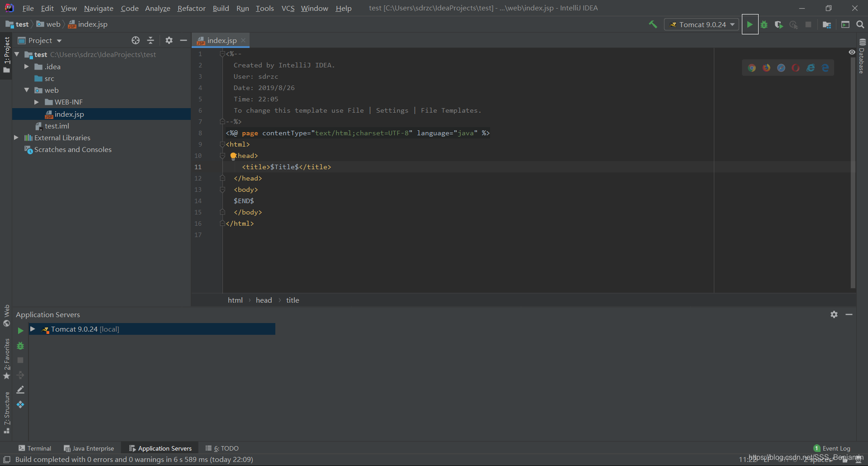Toggle 2: Favorites side tab
The height and width of the screenshot is (466, 868).
(6, 359)
